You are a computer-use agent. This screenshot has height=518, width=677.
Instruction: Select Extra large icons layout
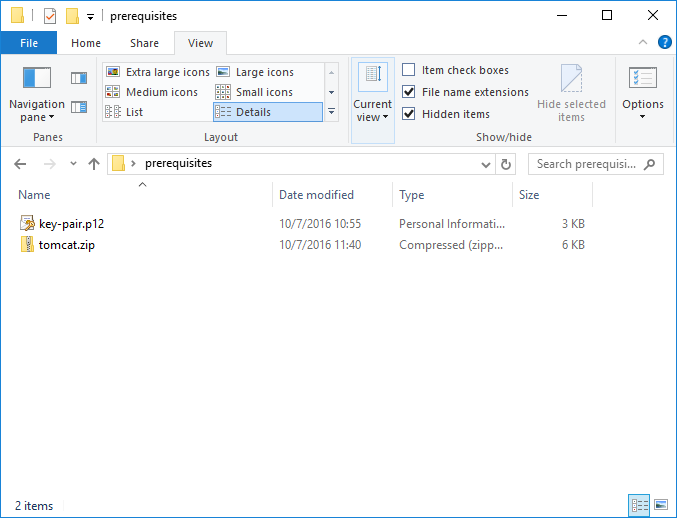coord(158,72)
